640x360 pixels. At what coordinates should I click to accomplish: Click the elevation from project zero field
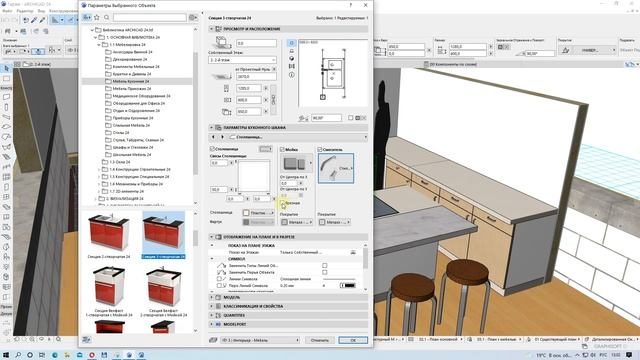pyautogui.click(x=256, y=76)
